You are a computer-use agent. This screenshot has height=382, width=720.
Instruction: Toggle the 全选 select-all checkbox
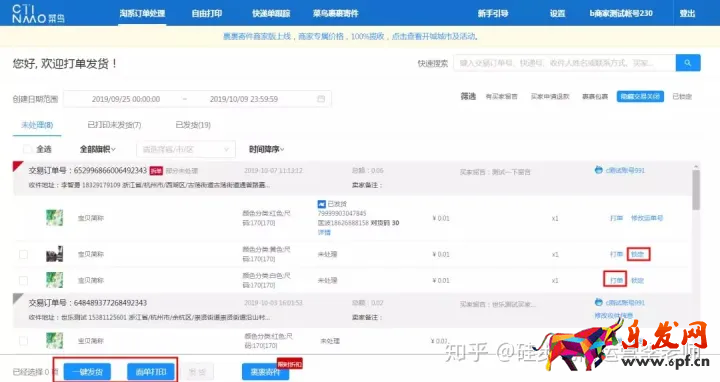(x=27, y=149)
